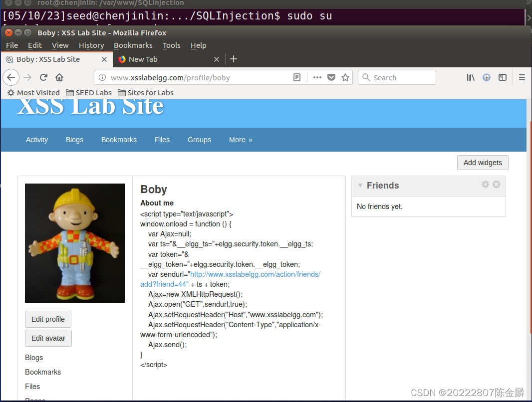The height and width of the screenshot is (402, 532).
Task: Click the forward navigation arrow
Action: (x=28, y=78)
